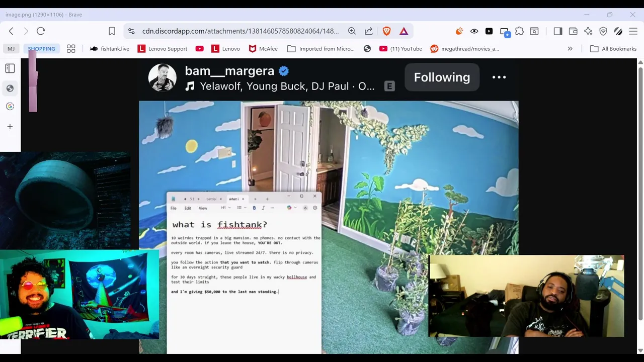Click the zoom magnifier in address bar

352,31
